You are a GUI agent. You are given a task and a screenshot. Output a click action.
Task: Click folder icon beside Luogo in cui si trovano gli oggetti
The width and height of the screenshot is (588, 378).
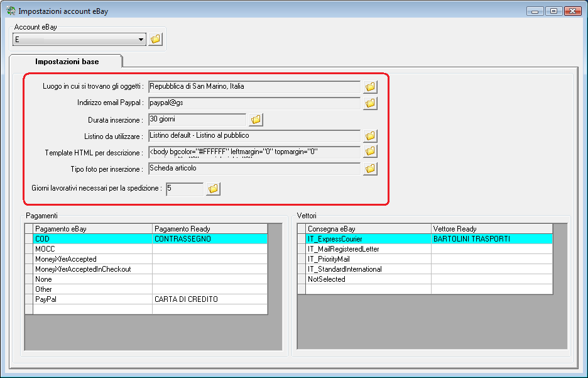[x=370, y=87]
